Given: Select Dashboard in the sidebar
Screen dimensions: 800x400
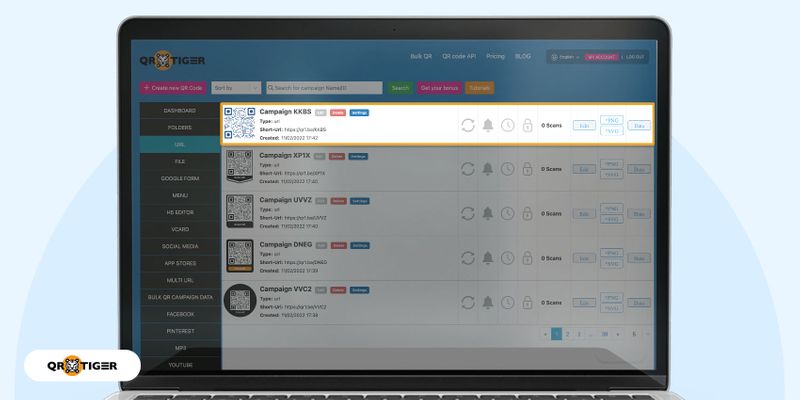Looking at the screenshot, I should [180, 111].
